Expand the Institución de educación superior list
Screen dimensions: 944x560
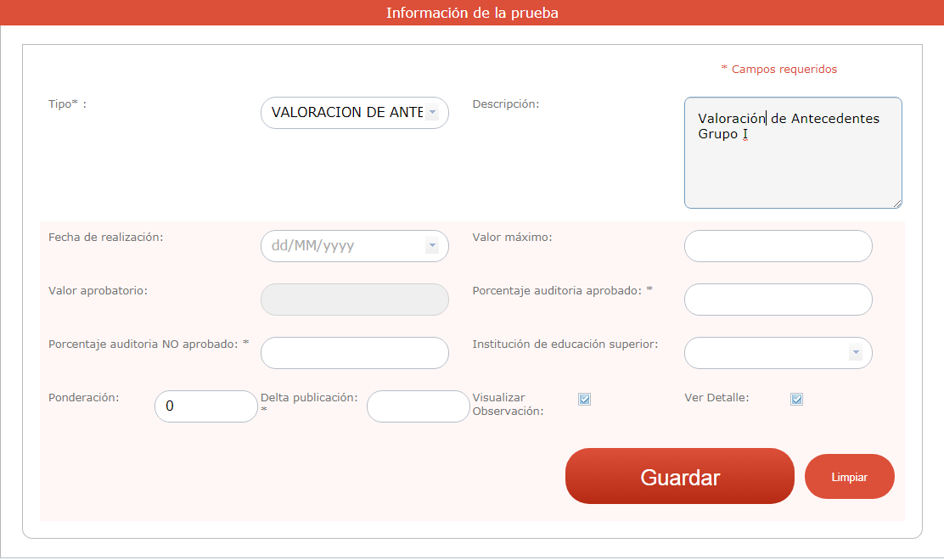[768, 353]
